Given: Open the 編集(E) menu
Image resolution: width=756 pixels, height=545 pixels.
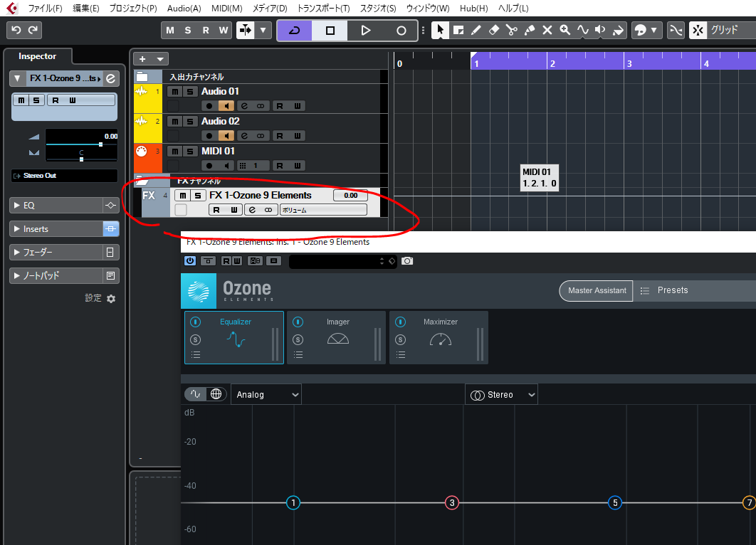Looking at the screenshot, I should pyautogui.click(x=86, y=9).
